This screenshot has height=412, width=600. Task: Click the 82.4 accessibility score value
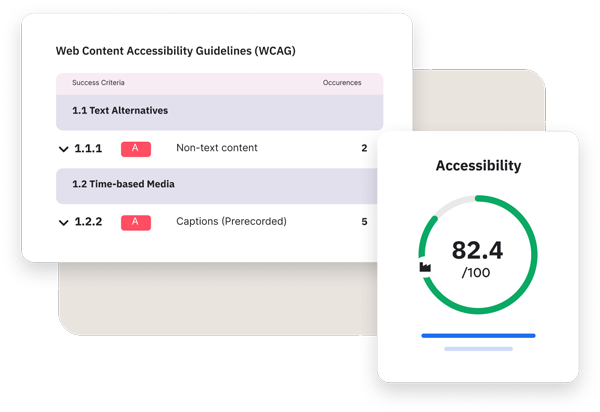coord(477,250)
